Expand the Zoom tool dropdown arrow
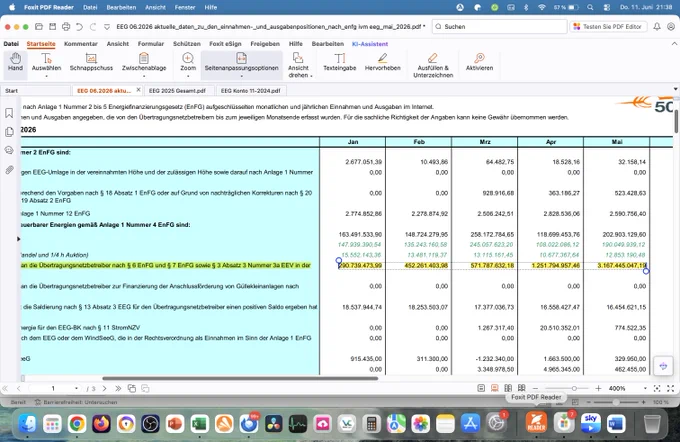Viewport: 680px width, 442px height. (188, 76)
